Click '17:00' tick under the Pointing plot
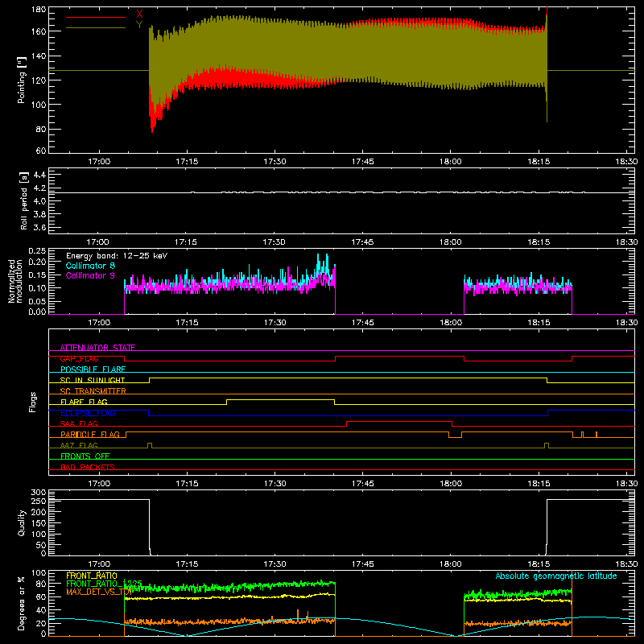Viewport: 644px width, 644px height. 99,162
